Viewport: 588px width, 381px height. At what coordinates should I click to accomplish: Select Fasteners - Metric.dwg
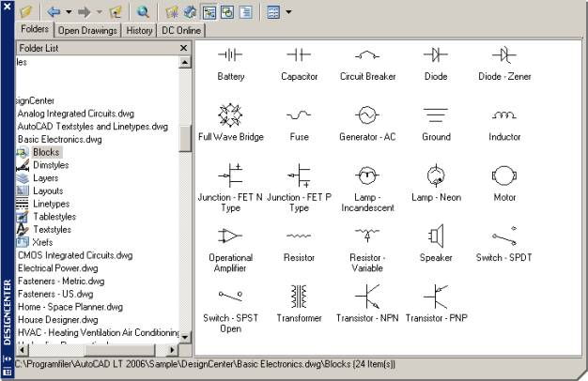click(x=61, y=281)
